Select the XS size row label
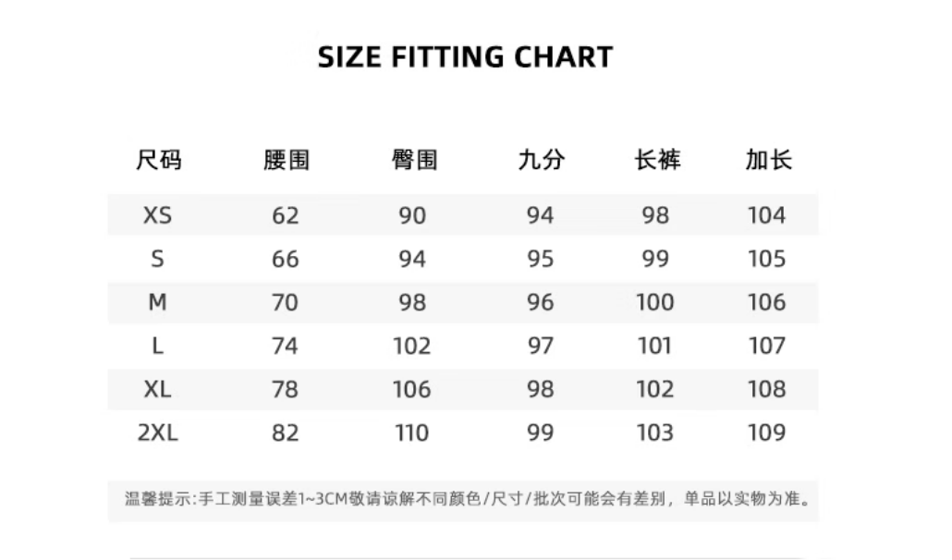The image size is (952, 560). (158, 215)
